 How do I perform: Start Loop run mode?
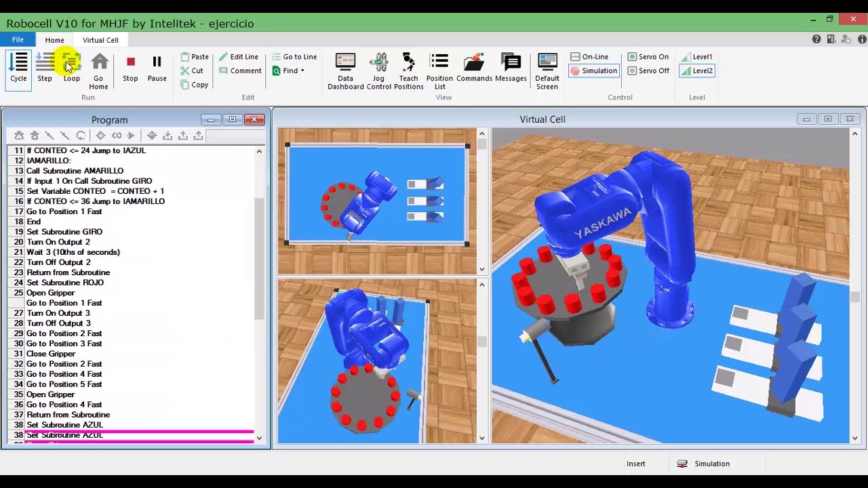pyautogui.click(x=71, y=68)
